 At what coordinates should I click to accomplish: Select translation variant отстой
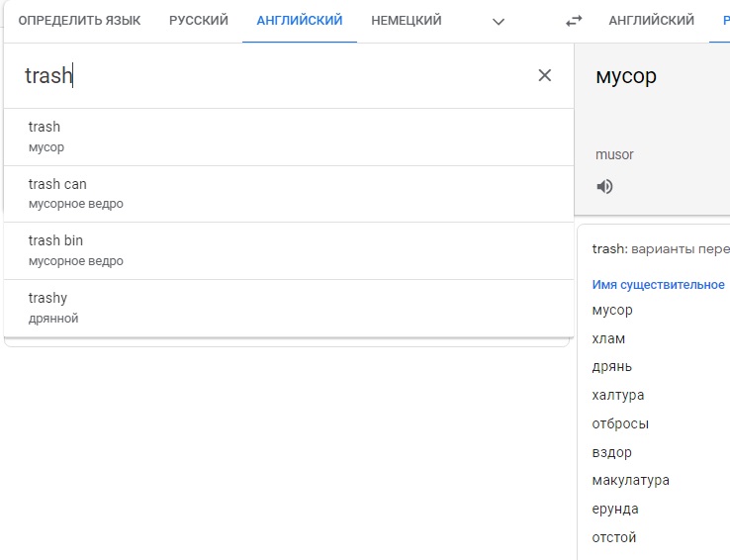(613, 537)
